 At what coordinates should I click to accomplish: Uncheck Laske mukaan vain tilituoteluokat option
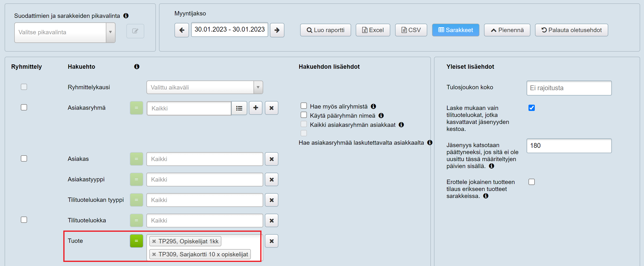tap(531, 108)
